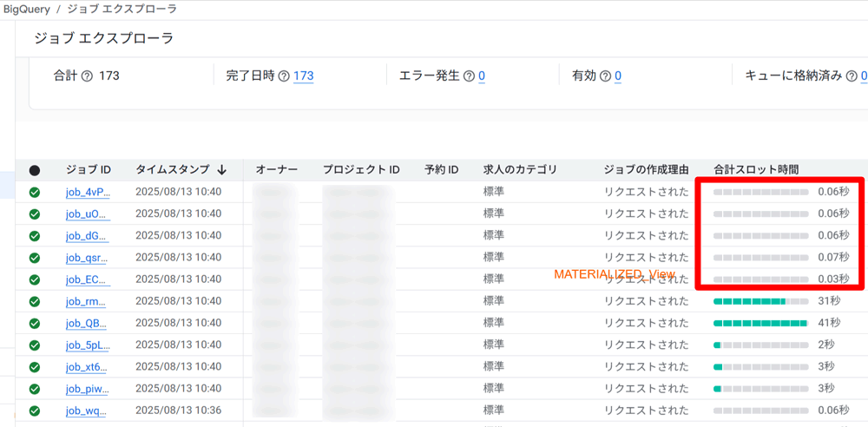
Task: Click リクエストされた in the job_5pL row
Action: (647, 345)
